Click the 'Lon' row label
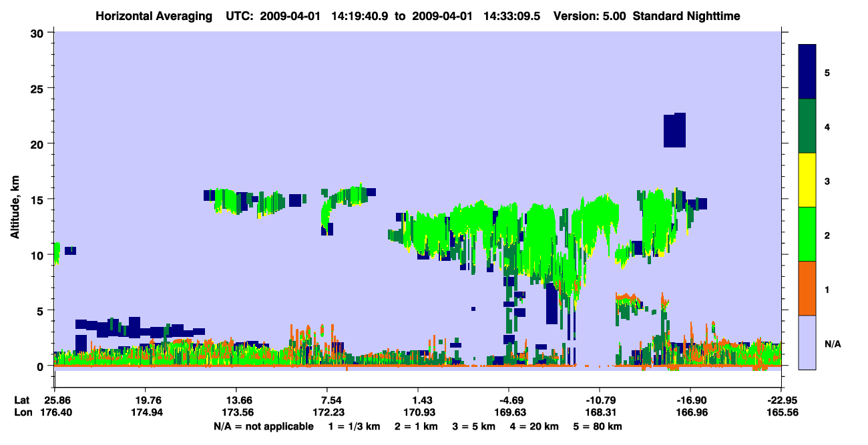The height and width of the screenshot is (445, 868). [22, 412]
